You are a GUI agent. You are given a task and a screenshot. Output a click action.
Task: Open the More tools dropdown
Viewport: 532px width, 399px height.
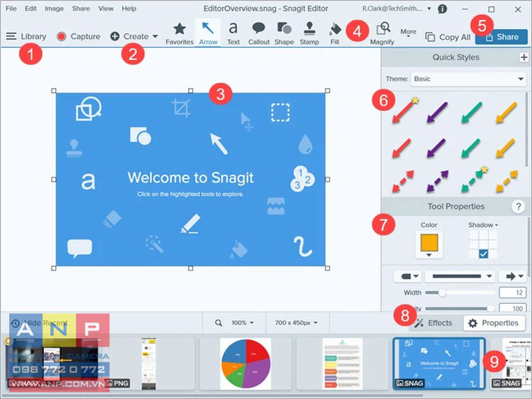(x=408, y=33)
